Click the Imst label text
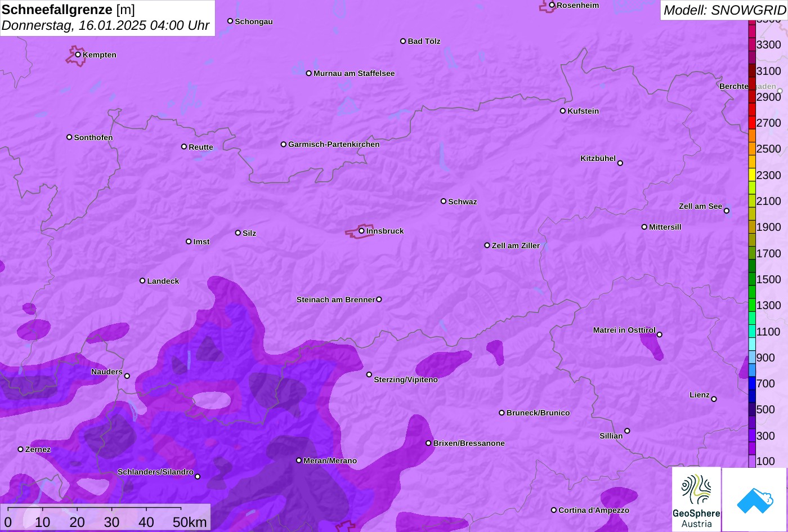 202,242
